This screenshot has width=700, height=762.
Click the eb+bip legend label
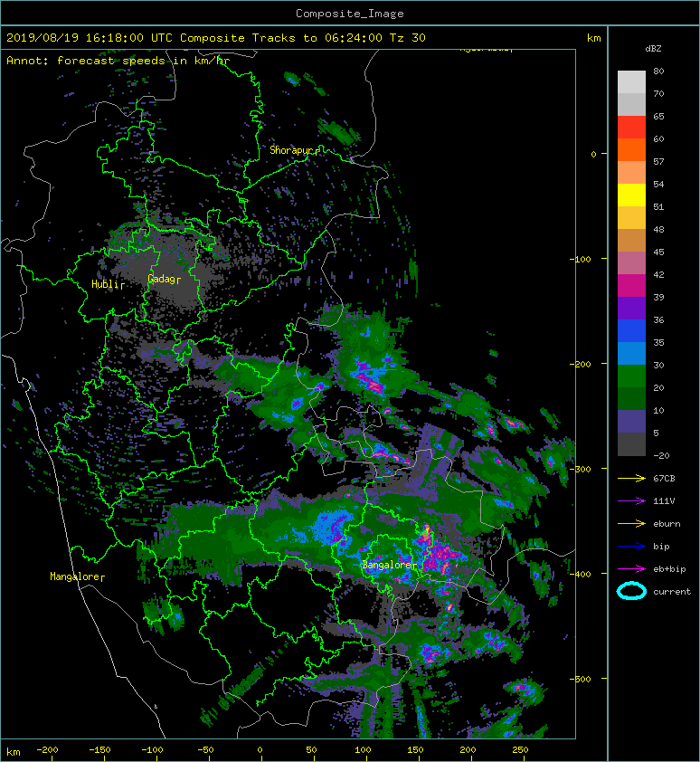[669, 568]
